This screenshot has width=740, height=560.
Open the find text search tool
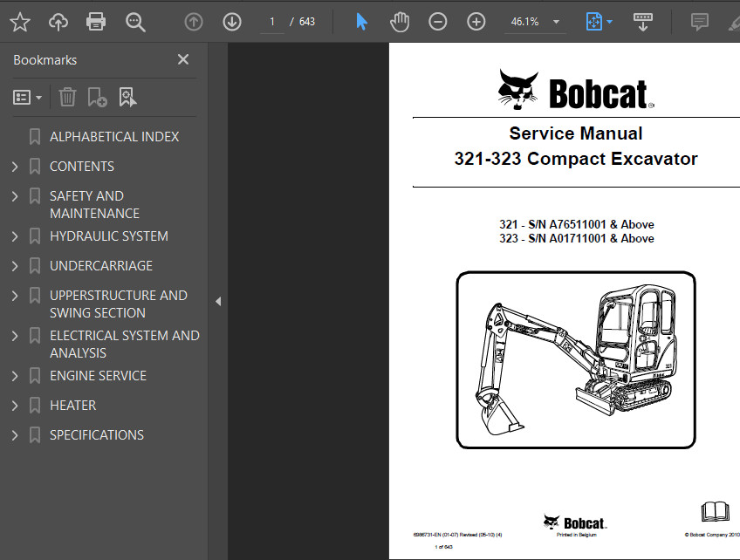pos(135,22)
